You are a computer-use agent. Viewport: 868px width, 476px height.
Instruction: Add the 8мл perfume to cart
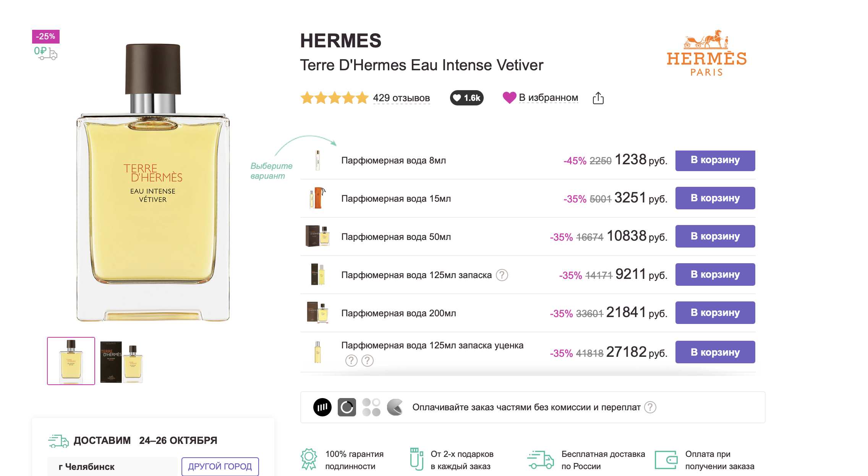pos(715,160)
